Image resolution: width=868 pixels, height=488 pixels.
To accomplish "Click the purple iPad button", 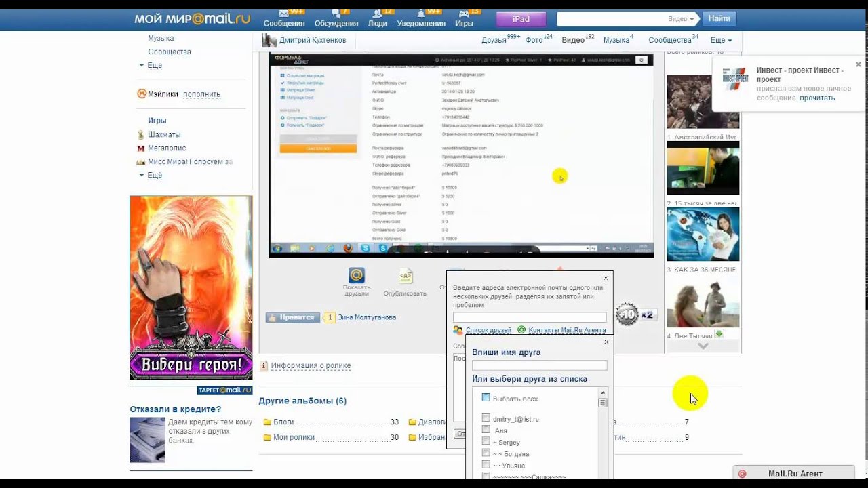I will (x=521, y=19).
